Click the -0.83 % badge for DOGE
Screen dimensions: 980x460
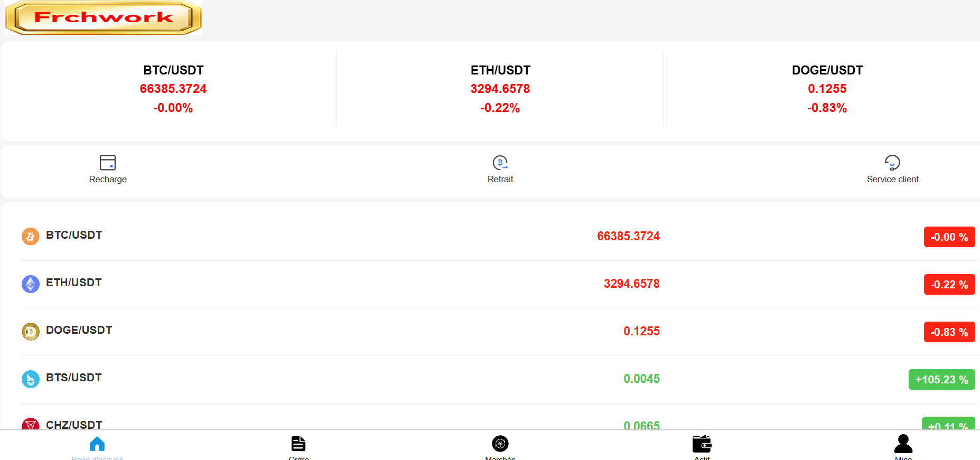(949, 332)
